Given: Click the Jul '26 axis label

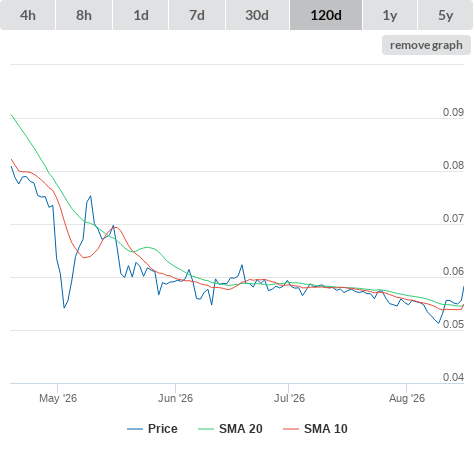Looking at the screenshot, I should click(x=289, y=398).
